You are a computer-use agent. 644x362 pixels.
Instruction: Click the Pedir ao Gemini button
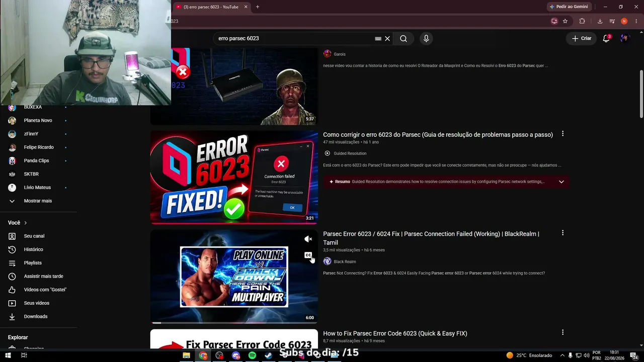click(569, 7)
